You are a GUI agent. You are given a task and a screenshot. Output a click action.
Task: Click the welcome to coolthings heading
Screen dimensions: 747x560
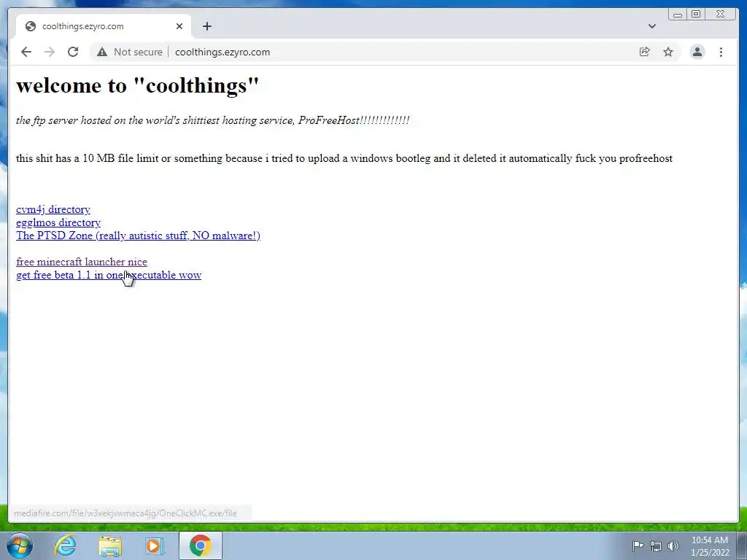(138, 85)
